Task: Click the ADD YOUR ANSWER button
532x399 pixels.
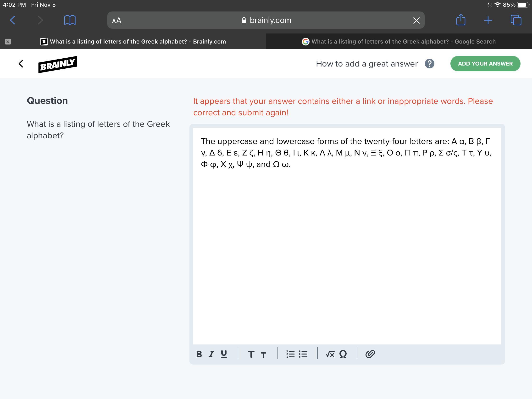Action: tap(485, 64)
